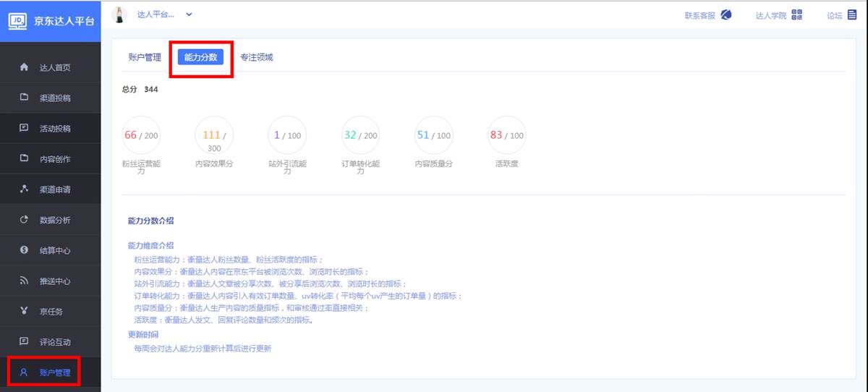This screenshot has height=392, width=868.
Task: Click the 推送中心 feed icon
Action: pos(24,281)
